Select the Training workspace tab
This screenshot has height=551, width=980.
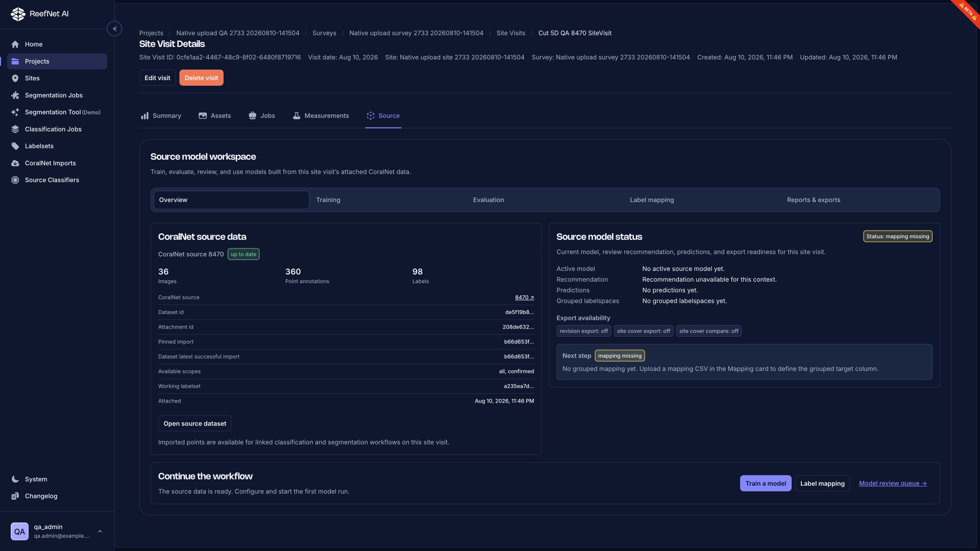[x=388, y=200]
